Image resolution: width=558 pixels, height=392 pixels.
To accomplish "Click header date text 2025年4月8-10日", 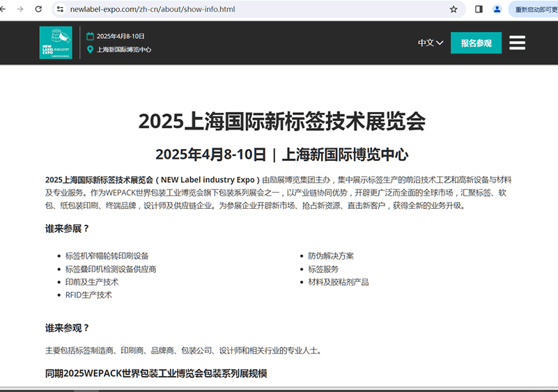I will [121, 36].
